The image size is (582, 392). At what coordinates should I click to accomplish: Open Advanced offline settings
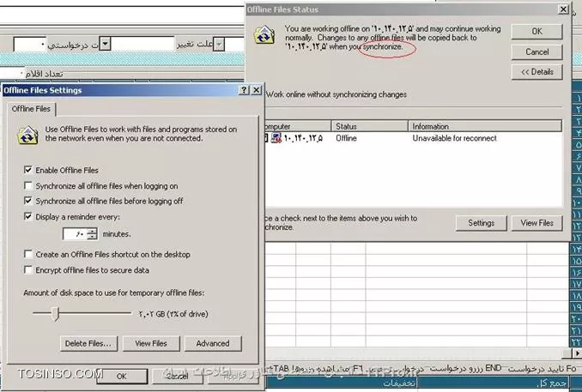pos(213,343)
